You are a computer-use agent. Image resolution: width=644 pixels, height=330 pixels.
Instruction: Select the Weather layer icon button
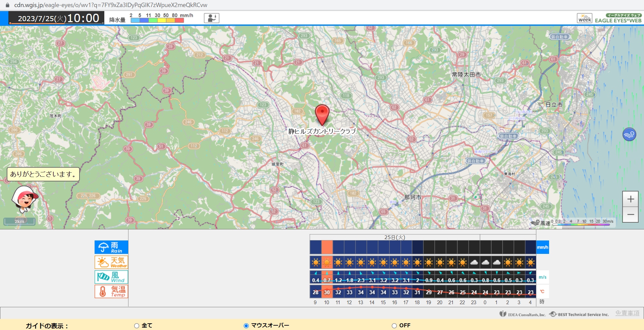(x=111, y=262)
